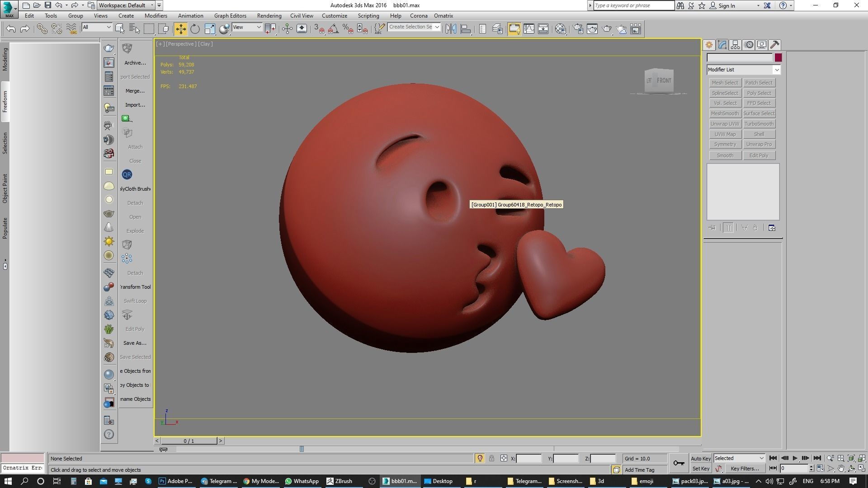The image size is (868, 488).
Task: Open the Perspective viewport label menu
Action: 181,44
